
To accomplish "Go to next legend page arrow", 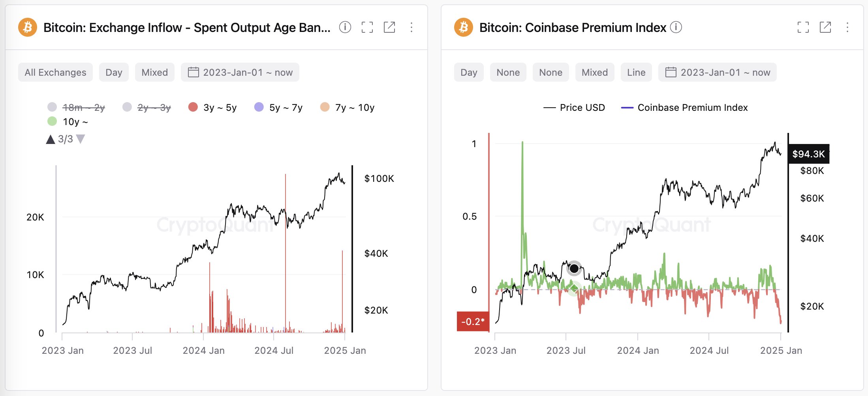I will click(81, 139).
